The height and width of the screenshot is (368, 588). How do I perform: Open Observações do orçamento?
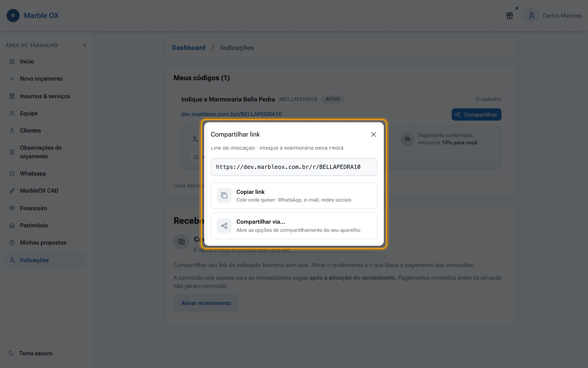click(x=45, y=152)
